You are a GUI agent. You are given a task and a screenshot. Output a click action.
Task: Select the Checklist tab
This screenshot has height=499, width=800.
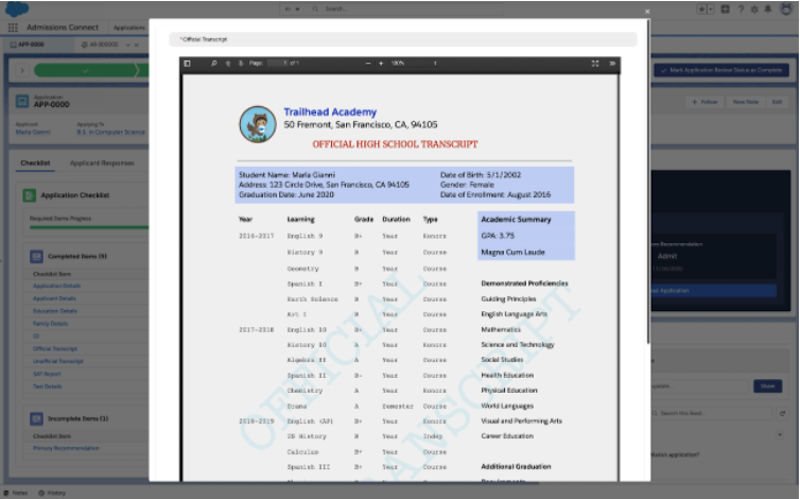point(36,162)
